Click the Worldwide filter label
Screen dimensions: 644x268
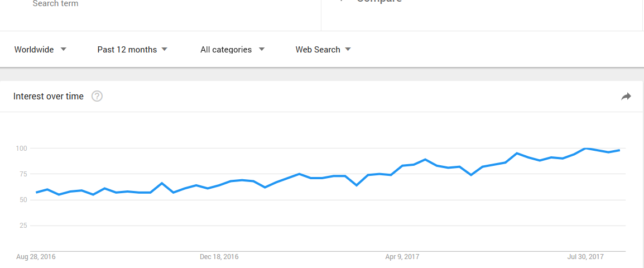point(34,50)
